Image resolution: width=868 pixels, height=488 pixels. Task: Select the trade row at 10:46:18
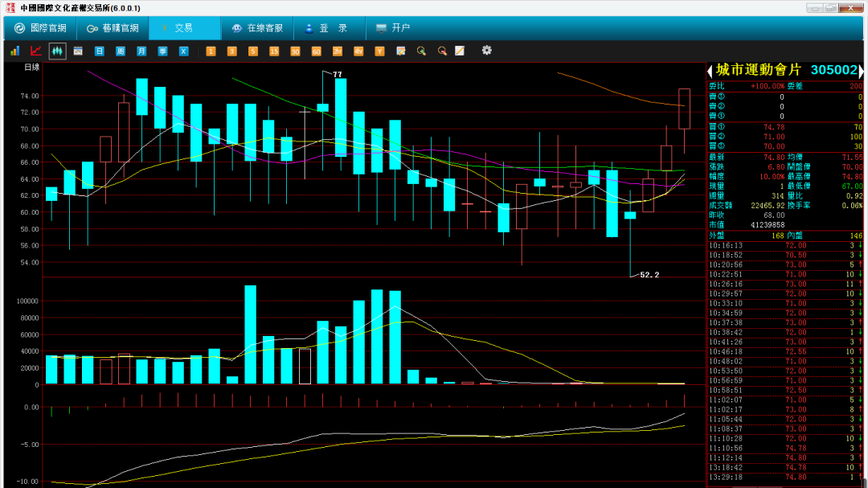[x=785, y=352]
